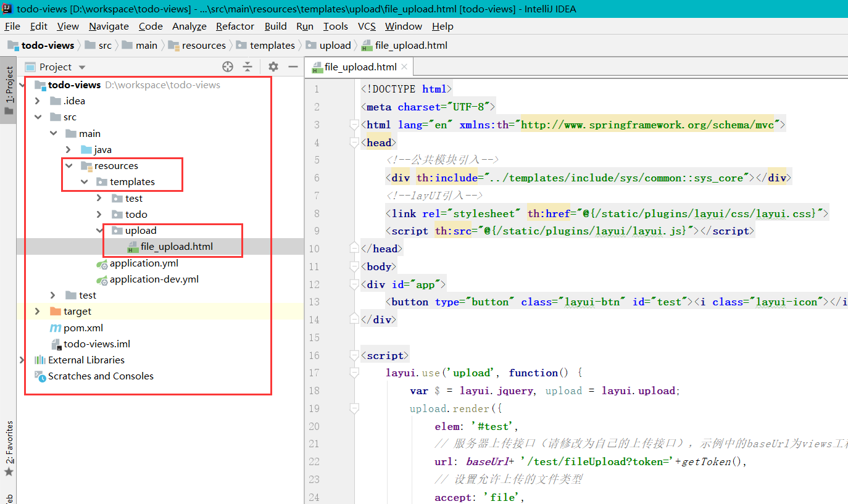Click the springframework.org schema URL text
This screenshot has width=848, height=504.
(x=647, y=125)
